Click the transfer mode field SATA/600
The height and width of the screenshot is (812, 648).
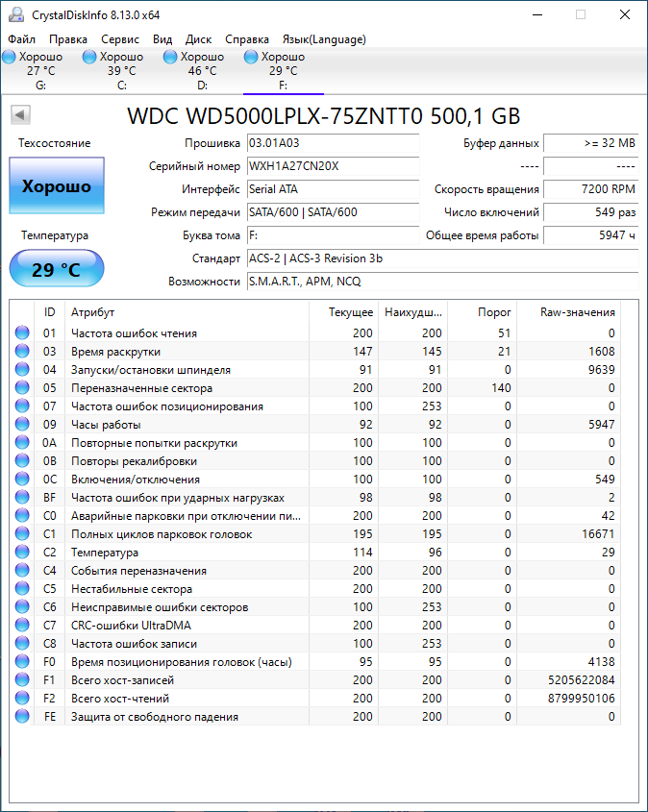(x=333, y=211)
